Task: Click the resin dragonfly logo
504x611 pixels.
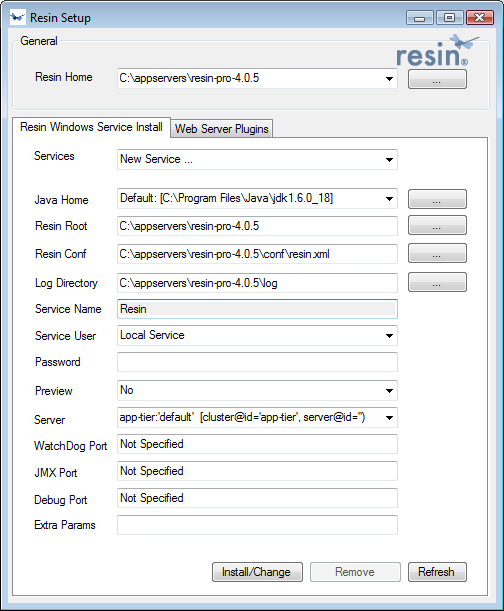Action: pos(437,51)
